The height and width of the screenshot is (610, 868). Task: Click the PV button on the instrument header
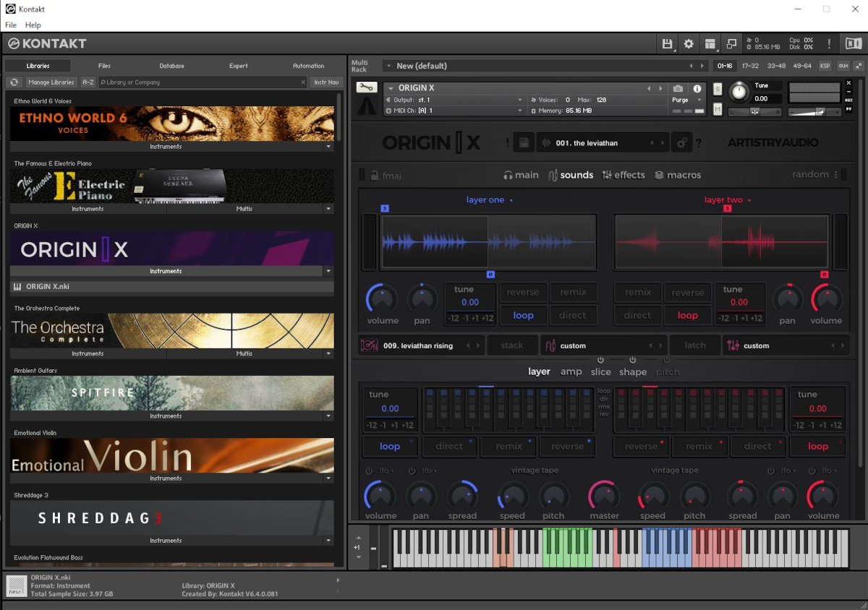click(848, 109)
